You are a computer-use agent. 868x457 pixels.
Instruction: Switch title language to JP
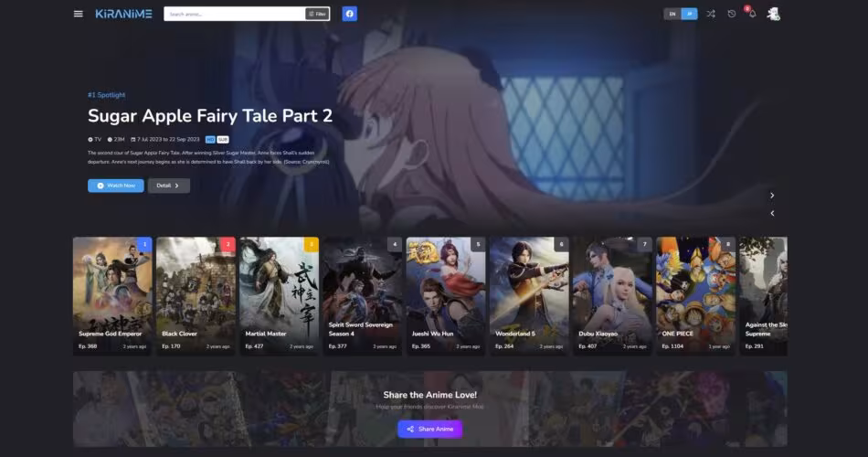tap(689, 14)
